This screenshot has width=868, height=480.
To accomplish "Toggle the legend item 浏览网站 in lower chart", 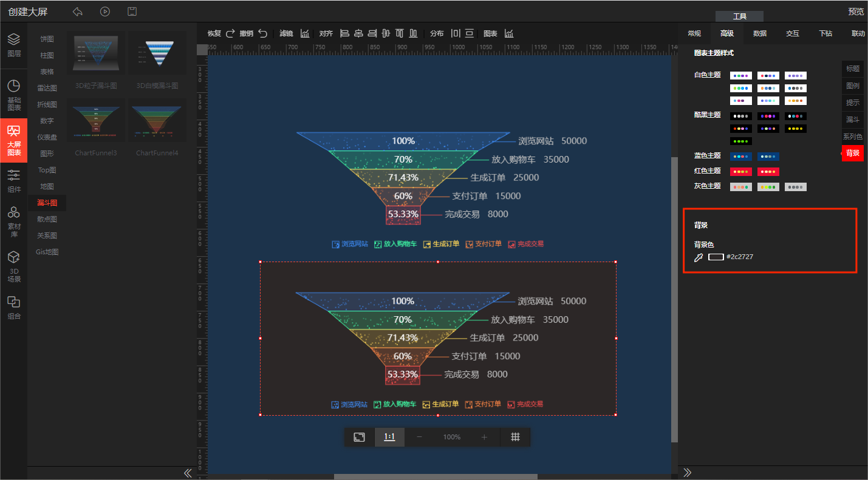I will click(349, 404).
